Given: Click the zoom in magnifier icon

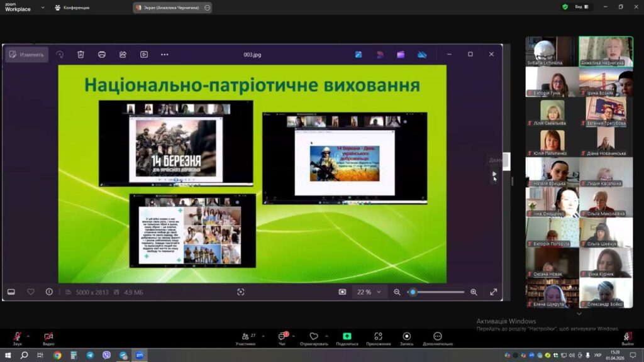Looking at the screenshot, I should click(474, 292).
